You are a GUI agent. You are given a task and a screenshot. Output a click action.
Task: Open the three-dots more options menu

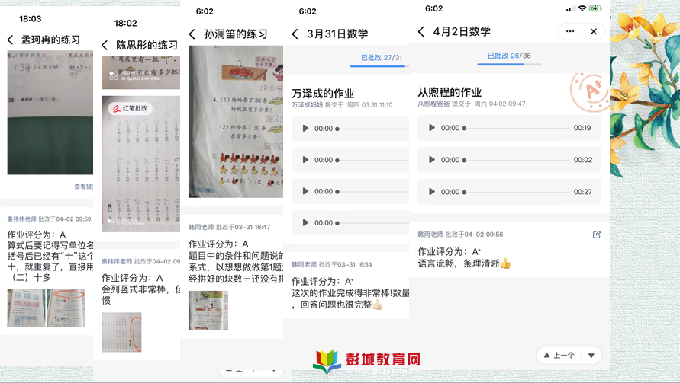(570, 31)
